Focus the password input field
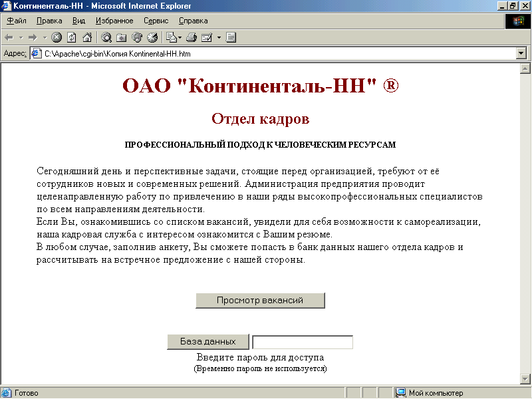 coord(303,342)
